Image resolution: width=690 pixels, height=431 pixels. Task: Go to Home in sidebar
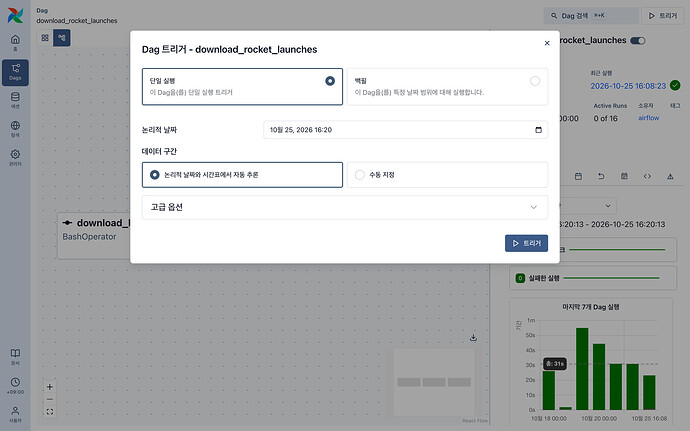click(x=15, y=43)
